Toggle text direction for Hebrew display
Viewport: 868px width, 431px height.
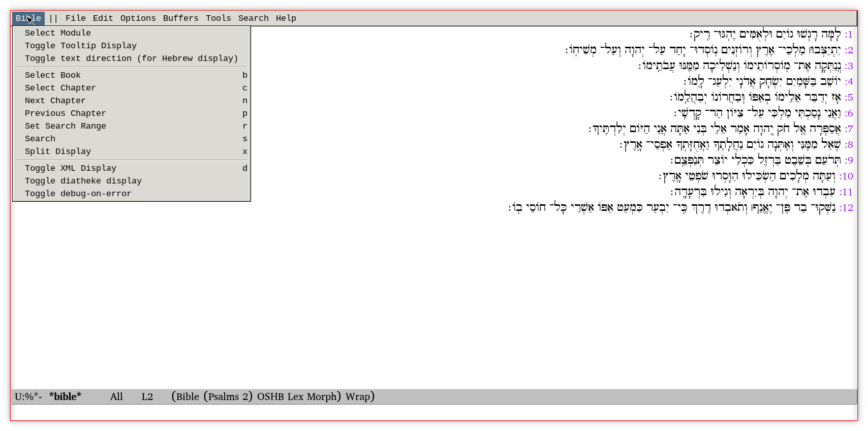tap(131, 58)
